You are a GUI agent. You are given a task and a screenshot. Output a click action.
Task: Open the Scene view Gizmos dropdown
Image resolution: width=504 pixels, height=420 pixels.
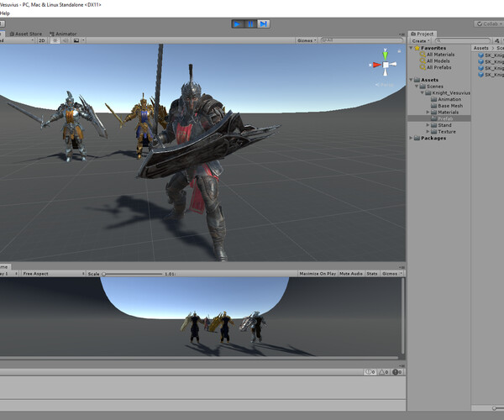(307, 40)
